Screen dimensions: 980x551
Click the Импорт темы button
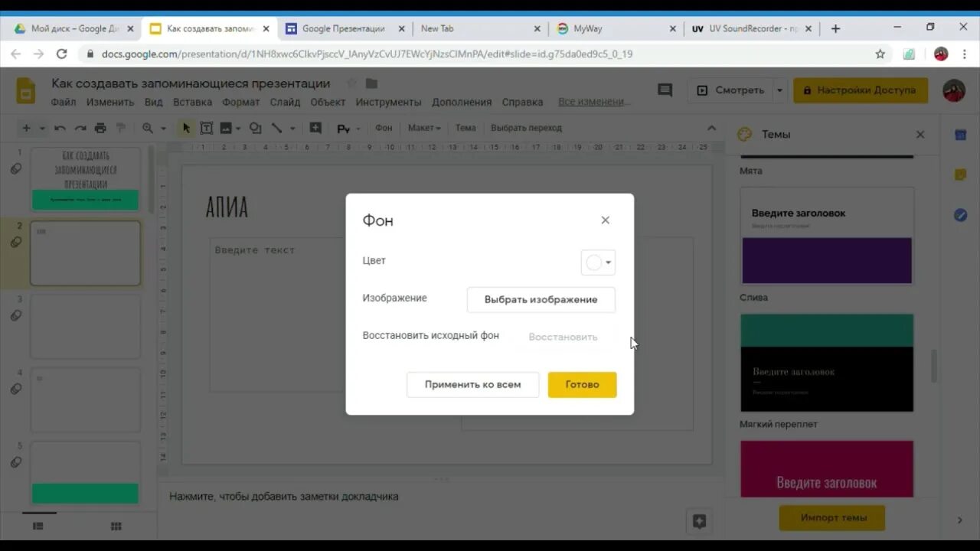[x=832, y=517]
